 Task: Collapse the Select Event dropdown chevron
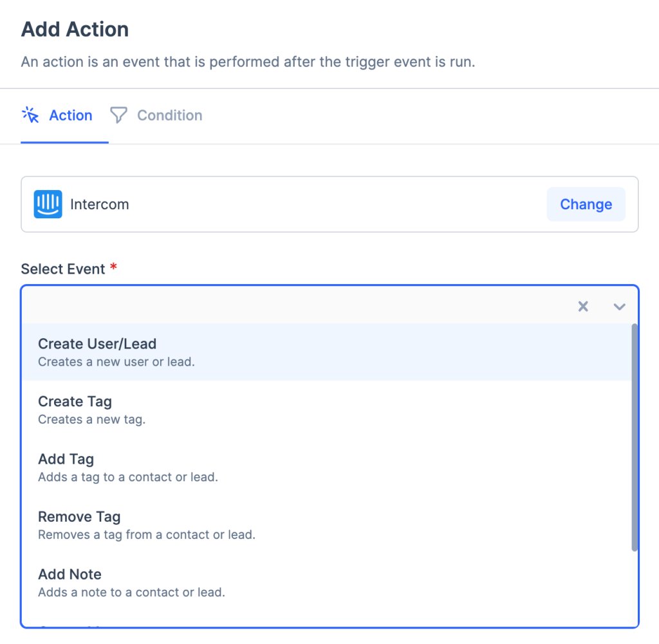tap(619, 307)
